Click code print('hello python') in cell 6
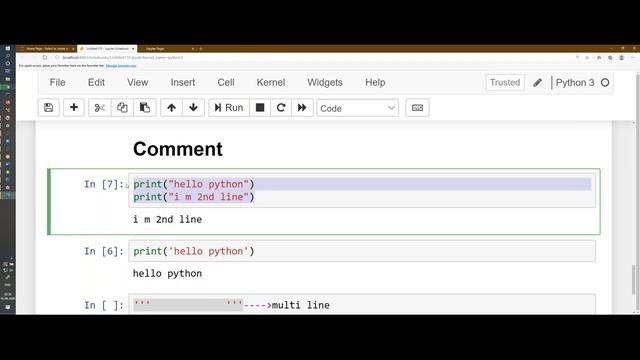640x360 pixels. (x=194, y=251)
